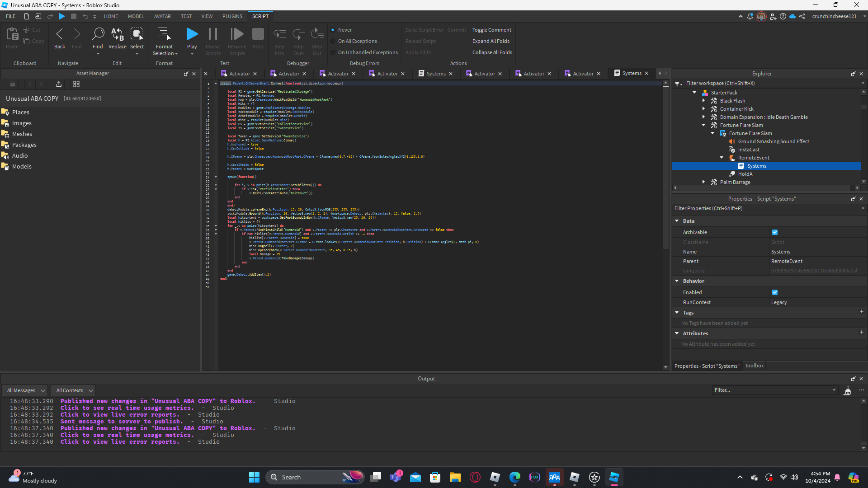Select On Unhandled Exceptions radio option

coord(333,52)
